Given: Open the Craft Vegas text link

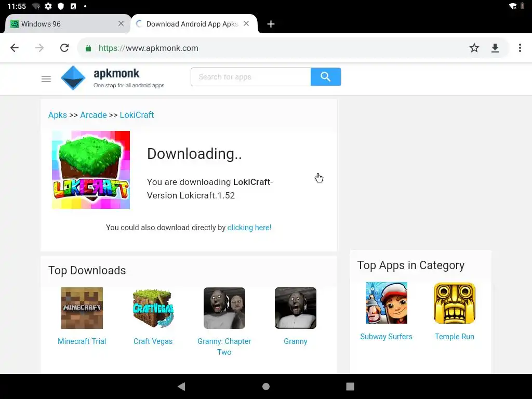Looking at the screenshot, I should click(153, 341).
